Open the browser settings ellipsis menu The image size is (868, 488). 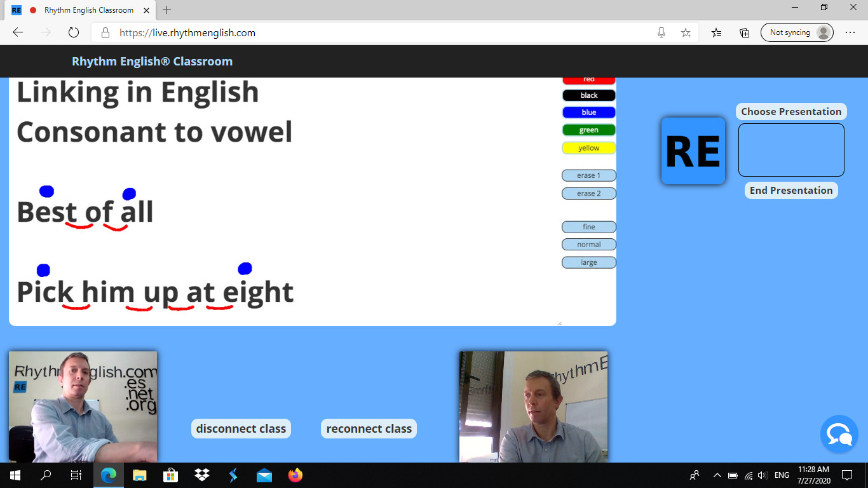pyautogui.click(x=850, y=32)
